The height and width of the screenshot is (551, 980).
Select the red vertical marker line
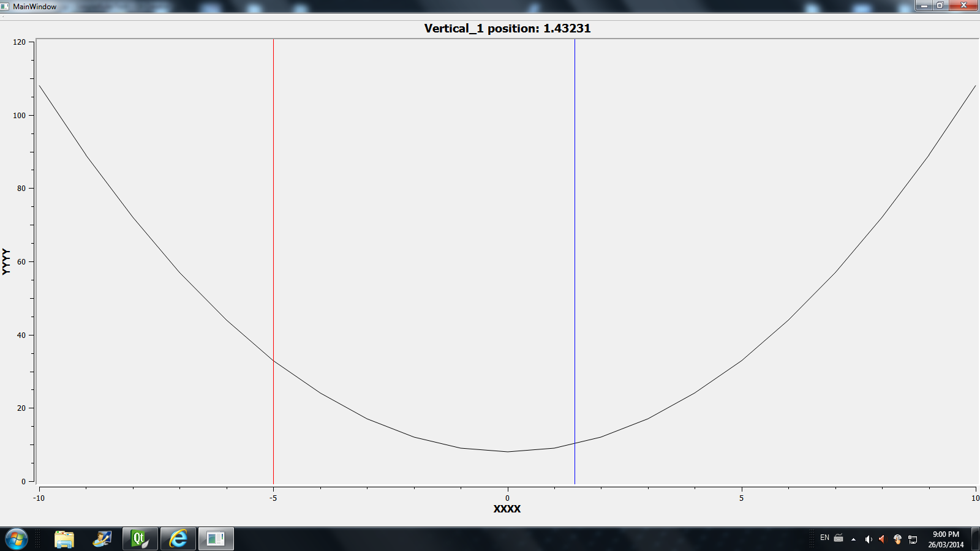pyautogui.click(x=273, y=261)
